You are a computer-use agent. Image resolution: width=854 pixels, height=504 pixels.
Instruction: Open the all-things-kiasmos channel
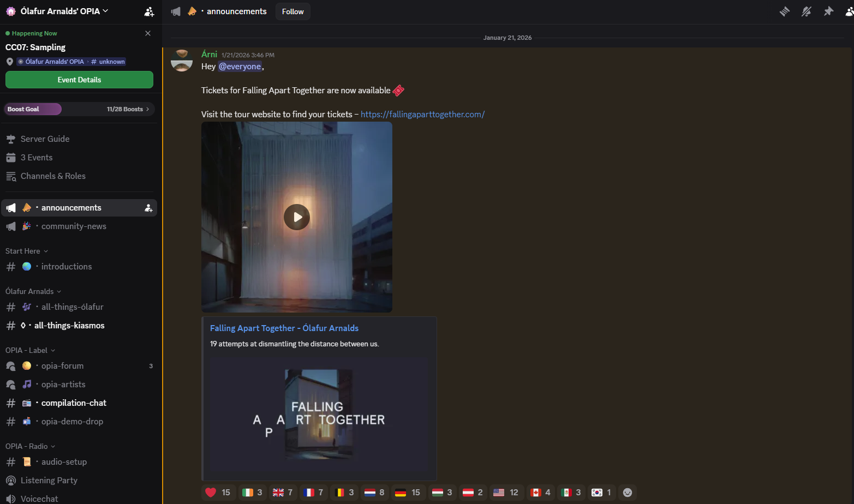(69, 326)
